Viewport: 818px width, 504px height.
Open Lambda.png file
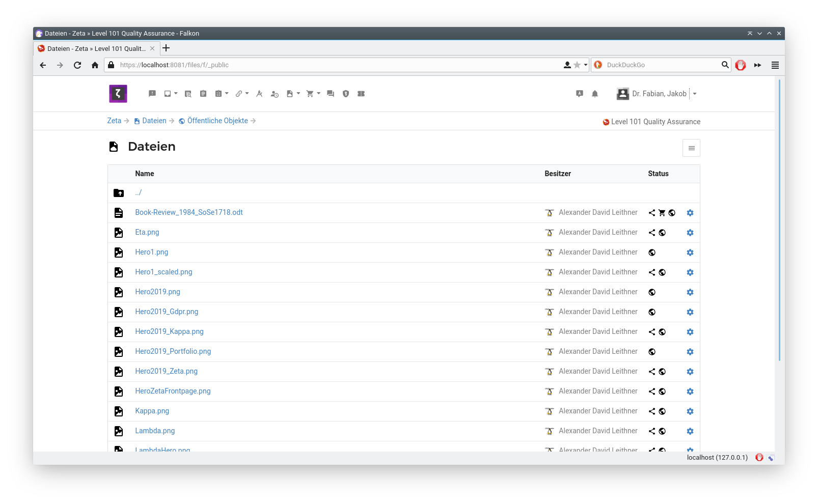(155, 431)
